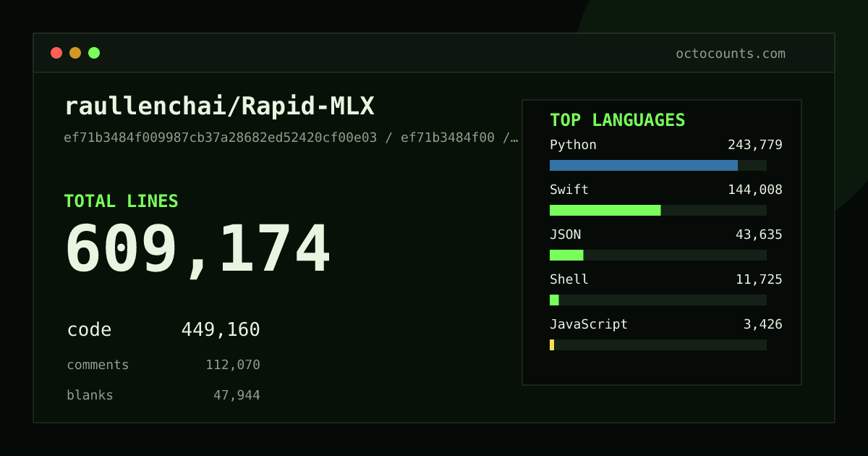Click the yellow window dot
Viewport: 868px width, 456px height.
tap(75, 53)
